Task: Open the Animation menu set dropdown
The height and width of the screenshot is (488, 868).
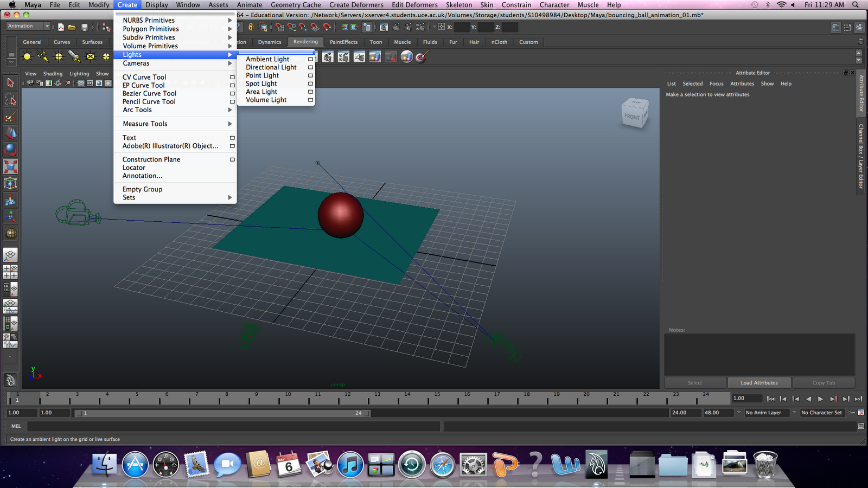Action: coord(28,26)
